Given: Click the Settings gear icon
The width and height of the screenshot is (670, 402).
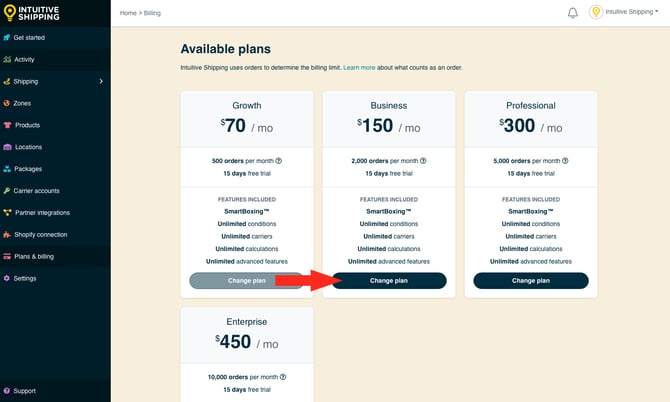Looking at the screenshot, I should coord(7,278).
